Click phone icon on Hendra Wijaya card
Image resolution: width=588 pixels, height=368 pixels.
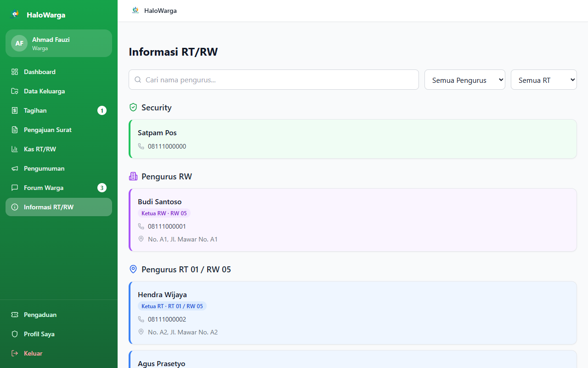tap(141, 319)
